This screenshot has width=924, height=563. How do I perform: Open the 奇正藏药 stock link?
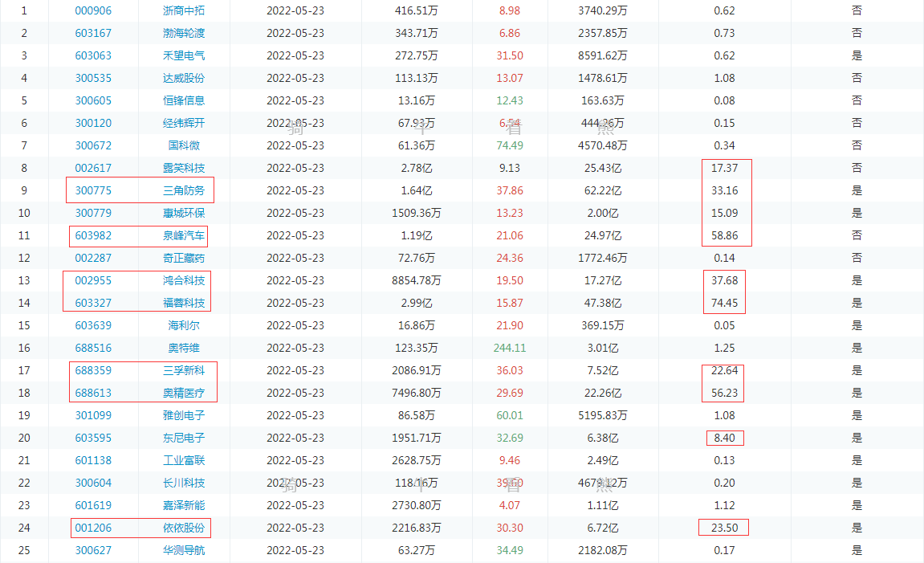(184, 258)
